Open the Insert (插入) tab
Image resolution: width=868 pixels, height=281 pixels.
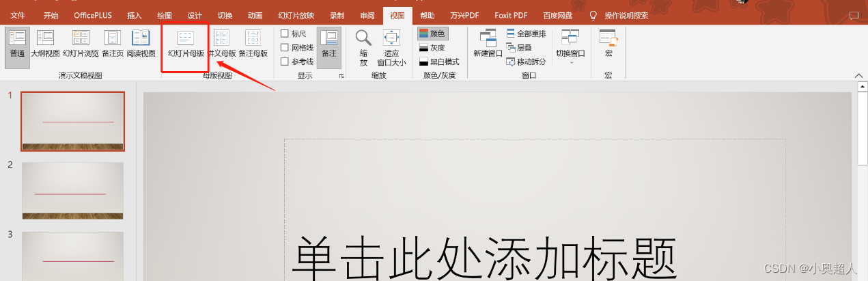point(135,15)
